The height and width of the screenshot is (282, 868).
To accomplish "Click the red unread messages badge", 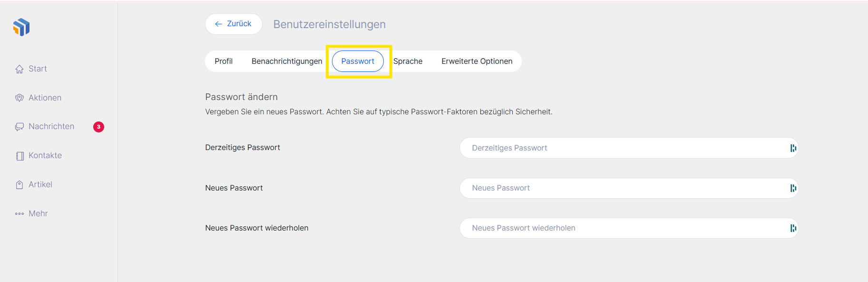I will [x=98, y=127].
